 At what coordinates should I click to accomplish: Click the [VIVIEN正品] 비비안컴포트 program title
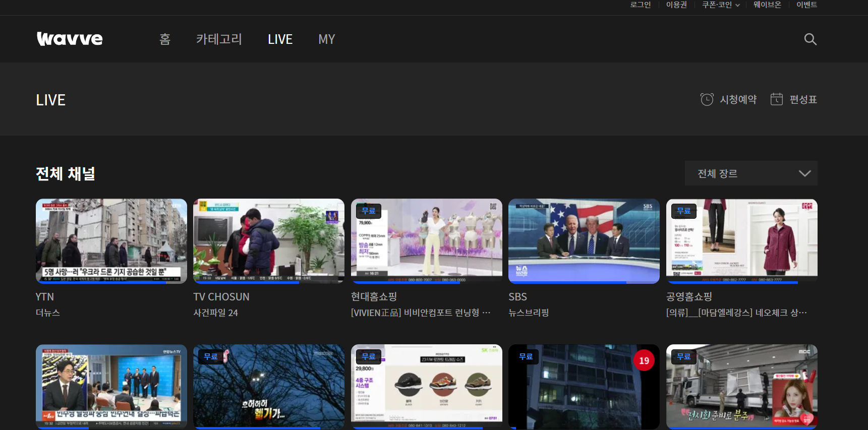[x=421, y=313]
